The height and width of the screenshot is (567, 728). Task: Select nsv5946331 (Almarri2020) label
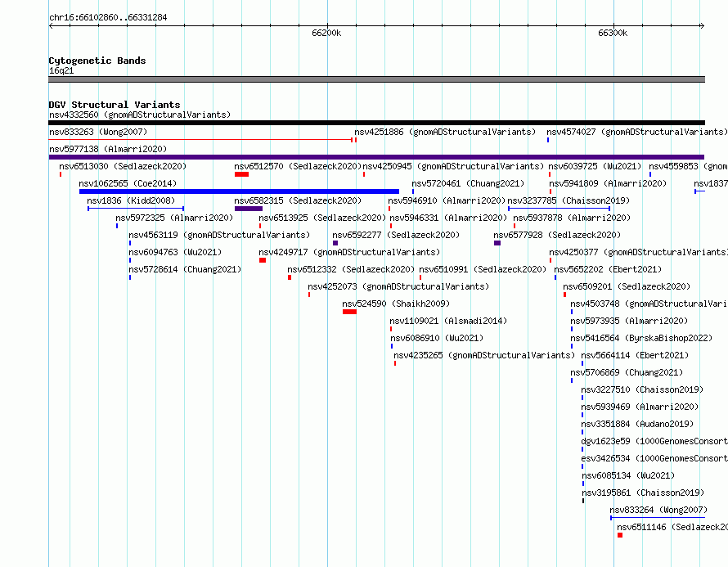pyautogui.click(x=448, y=218)
